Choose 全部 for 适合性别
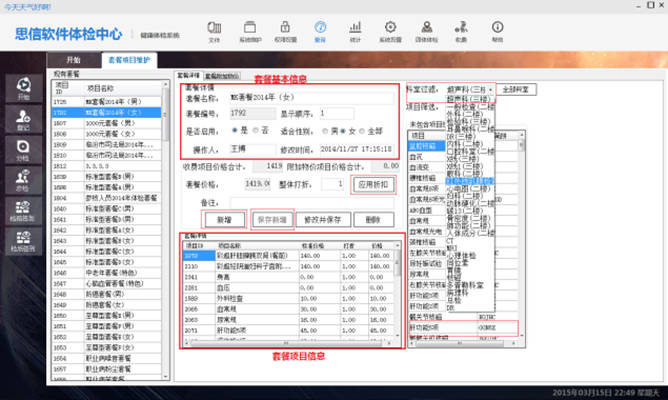Screen dimensions: 668x400 362,131
